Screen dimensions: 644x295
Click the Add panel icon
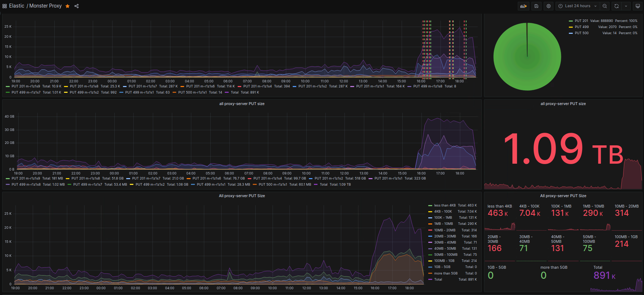point(524,6)
